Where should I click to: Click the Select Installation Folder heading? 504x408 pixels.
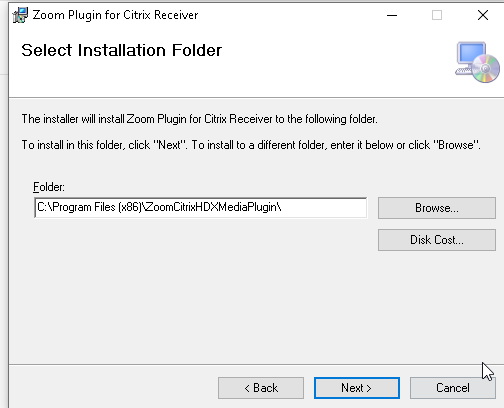pos(121,50)
